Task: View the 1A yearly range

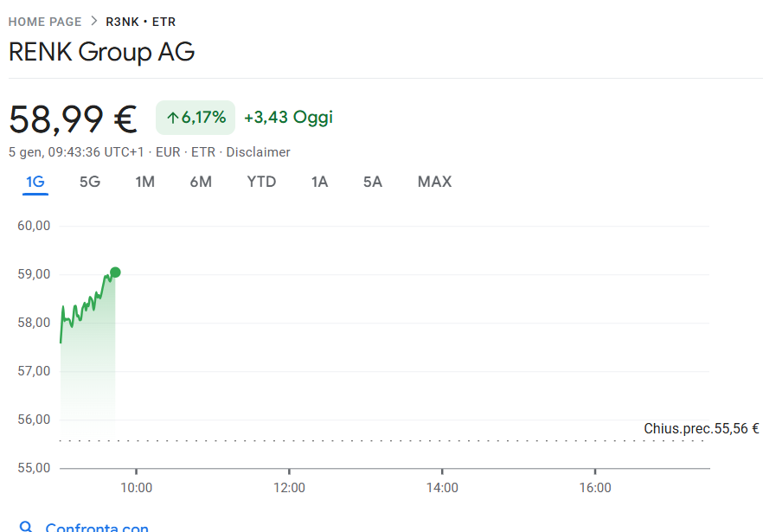Action: [x=320, y=182]
